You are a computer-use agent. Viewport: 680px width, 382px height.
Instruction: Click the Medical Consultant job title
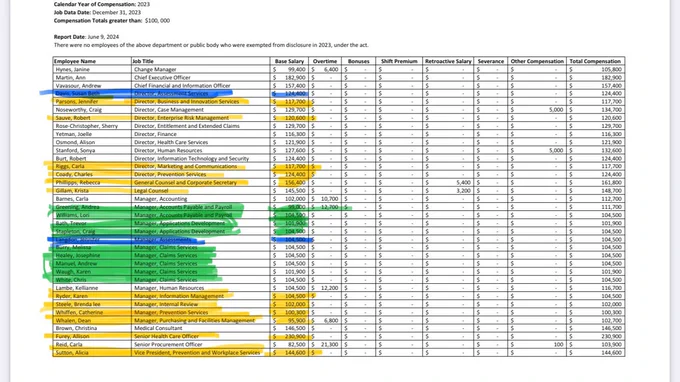coord(158,328)
